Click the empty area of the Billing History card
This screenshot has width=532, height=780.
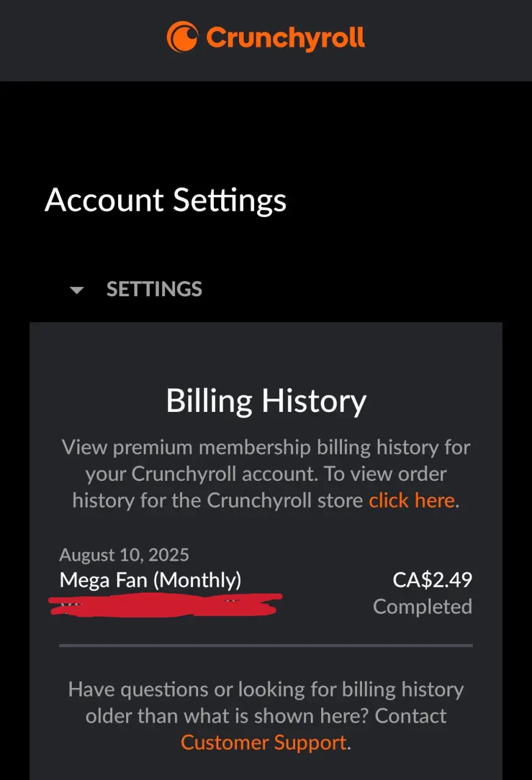(266, 352)
